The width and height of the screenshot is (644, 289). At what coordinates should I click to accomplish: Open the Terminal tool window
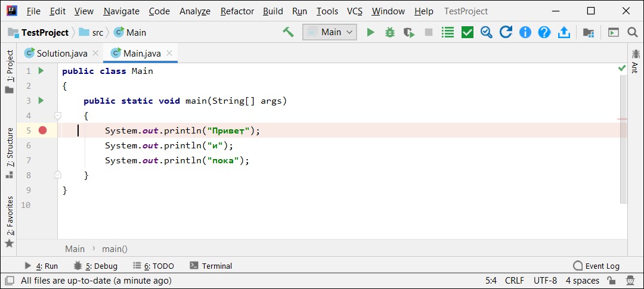(211, 266)
